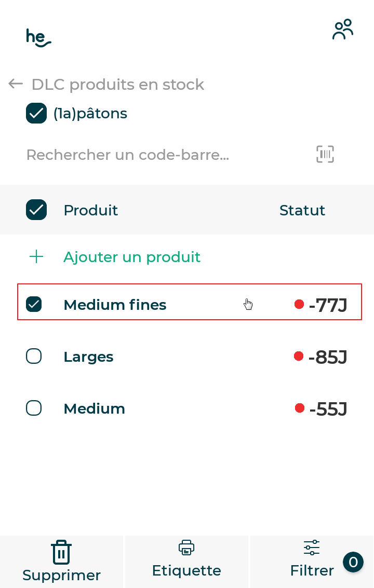Click the 'he' logo at top left
Screen dimensions: 374x588
click(x=38, y=37)
